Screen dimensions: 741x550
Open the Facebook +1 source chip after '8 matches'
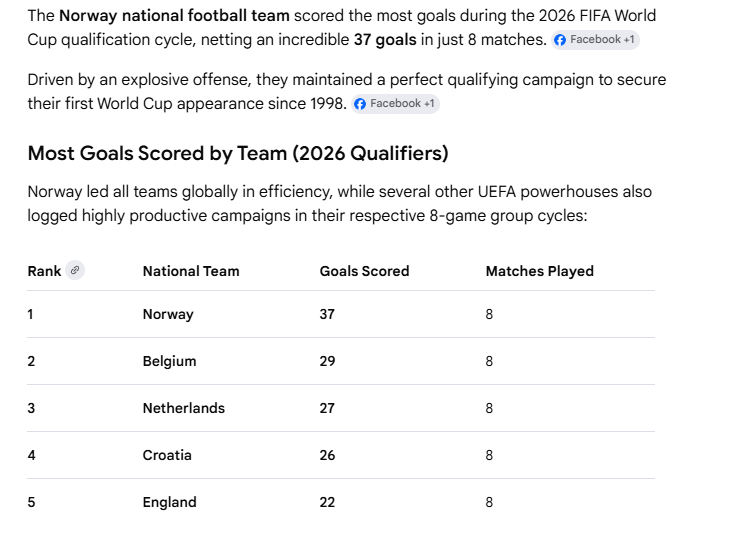point(595,40)
